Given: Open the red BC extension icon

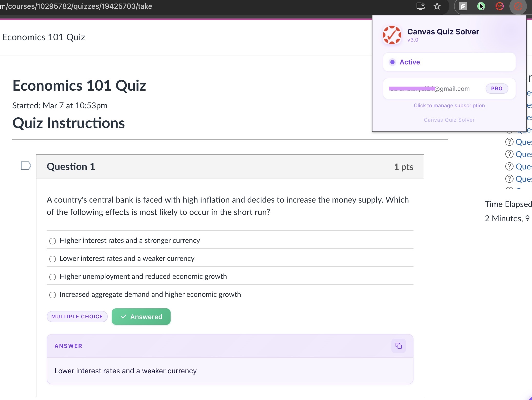Looking at the screenshot, I should [499, 6].
